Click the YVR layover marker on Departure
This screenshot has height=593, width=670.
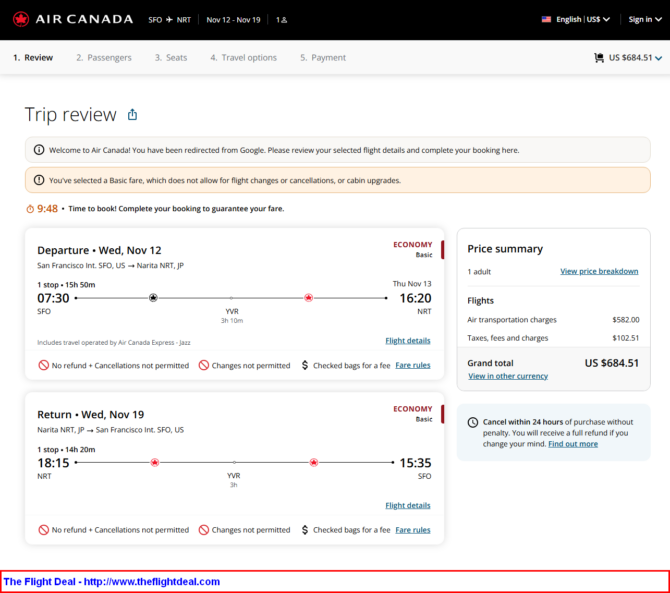pos(231,298)
